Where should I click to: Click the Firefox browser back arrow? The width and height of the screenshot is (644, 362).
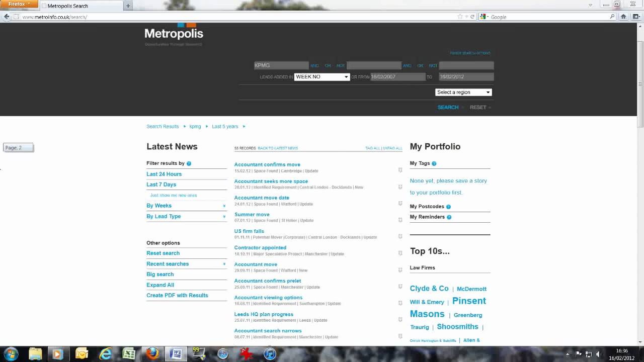[x=7, y=17]
